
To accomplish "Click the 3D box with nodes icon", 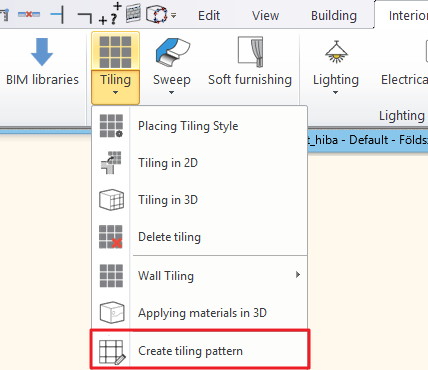I will (156, 15).
